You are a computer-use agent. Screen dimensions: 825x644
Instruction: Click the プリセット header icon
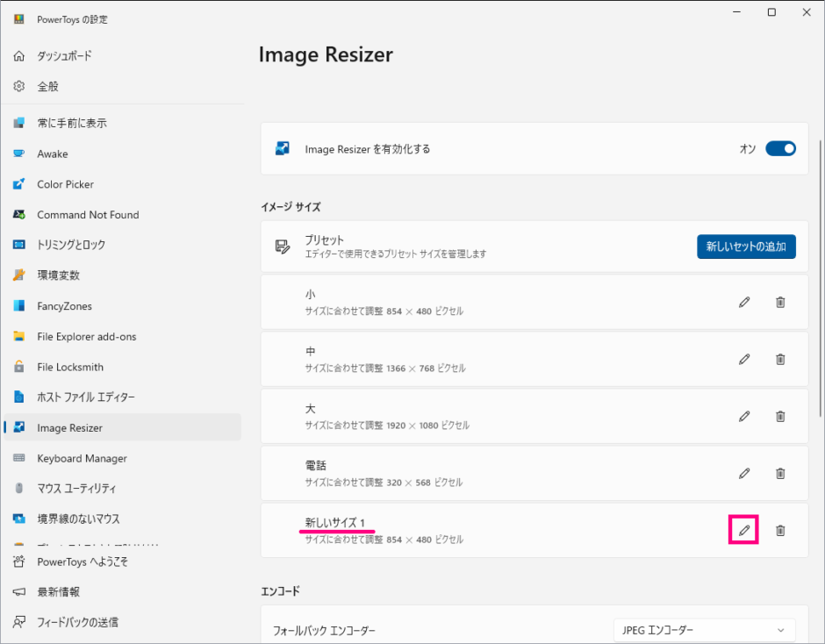pyautogui.click(x=283, y=247)
